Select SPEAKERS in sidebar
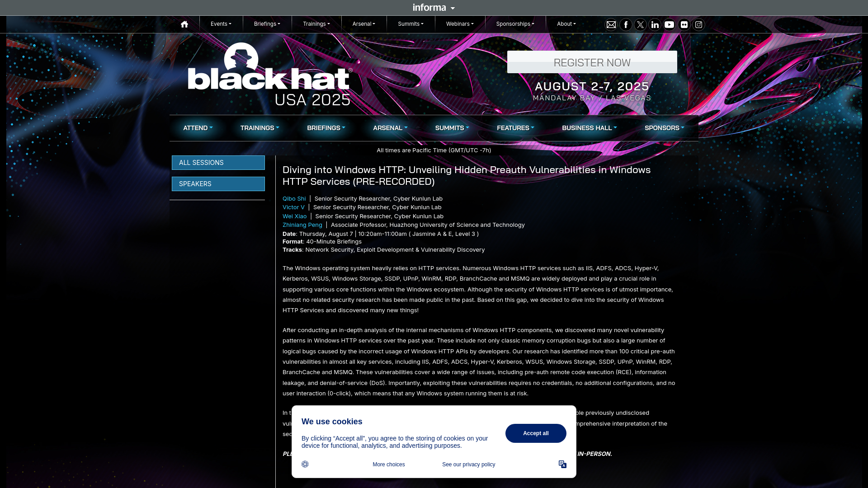Viewport: 868px width, 488px height. [218, 184]
